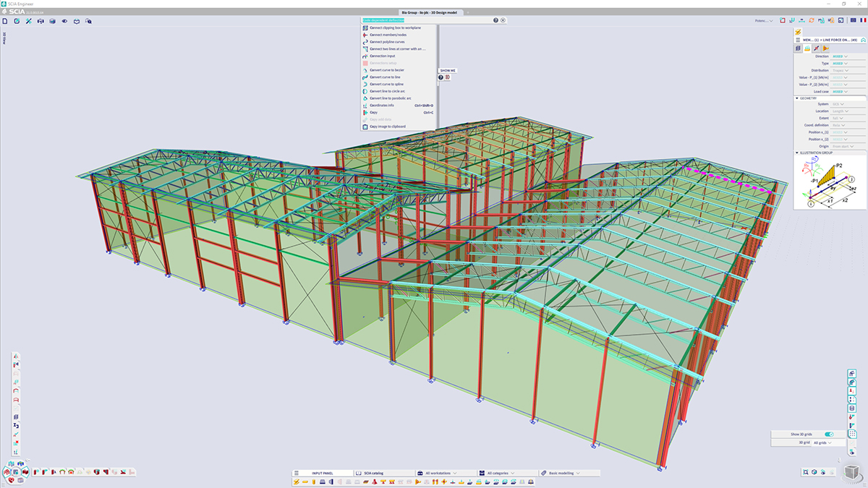Select Connect members/nodes from command list
This screenshot has height=488, width=868.
(x=388, y=35)
